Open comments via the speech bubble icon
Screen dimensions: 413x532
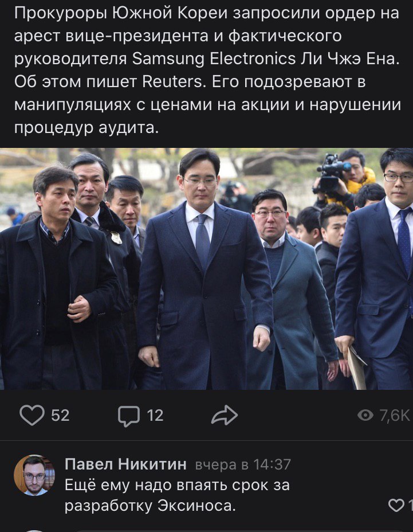pos(129,416)
